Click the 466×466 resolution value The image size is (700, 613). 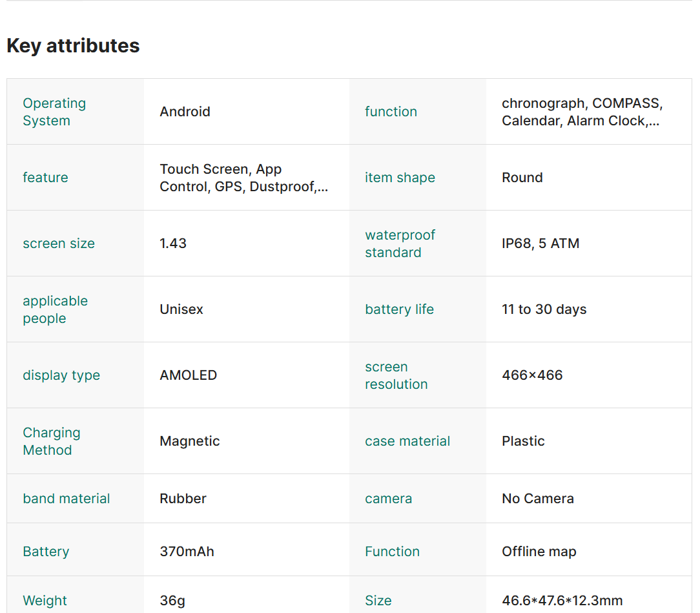[532, 375]
